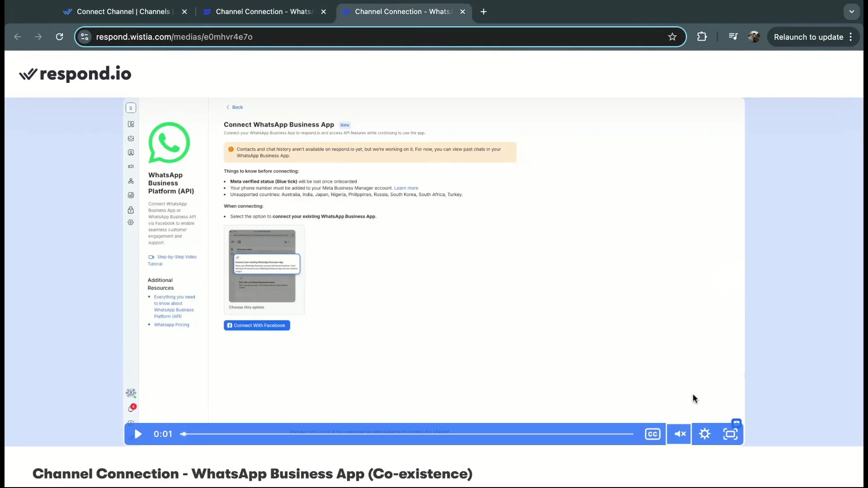
Task: Open video settings gear icon
Action: [704, 434]
